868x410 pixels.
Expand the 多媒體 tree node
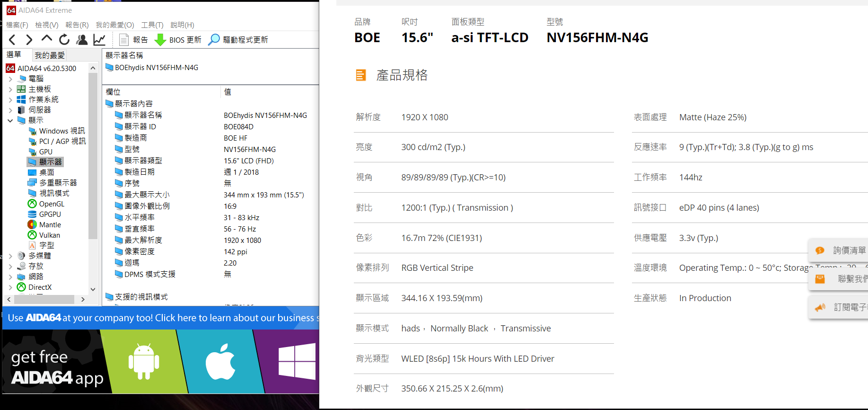pos(10,256)
